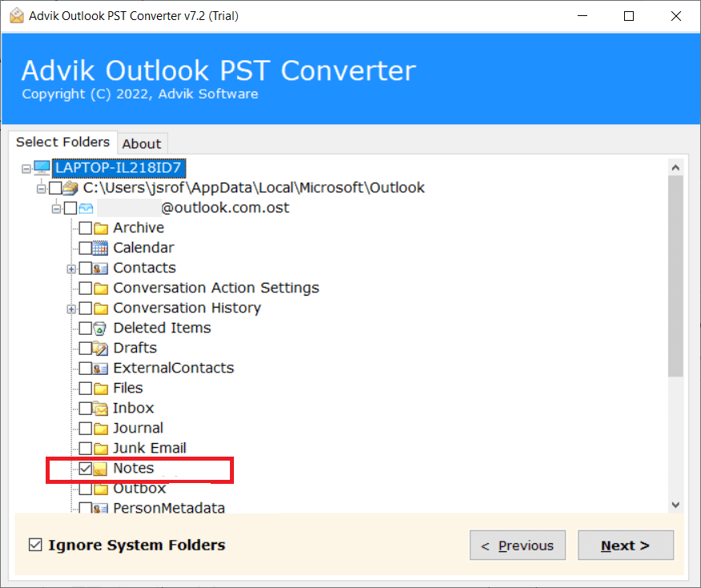Click the mailbox icon beside @outlook.com.ost
Viewport: 701px width, 588px height.
86,208
